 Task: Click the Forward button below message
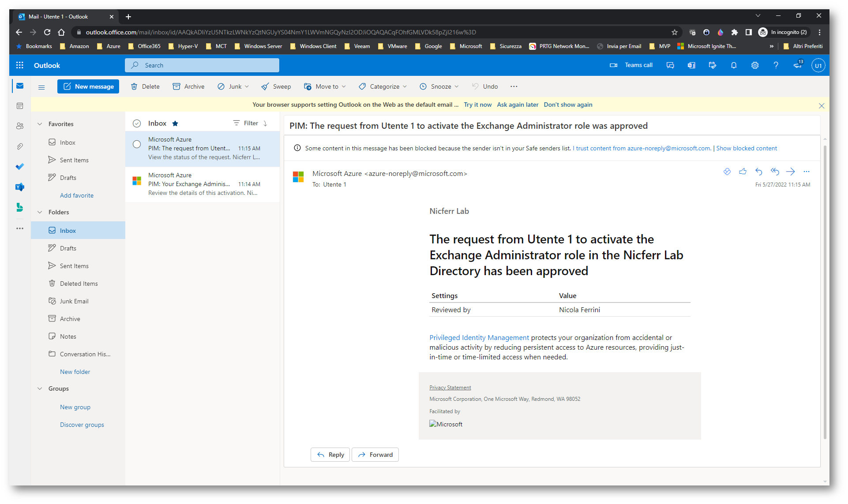[x=375, y=455]
